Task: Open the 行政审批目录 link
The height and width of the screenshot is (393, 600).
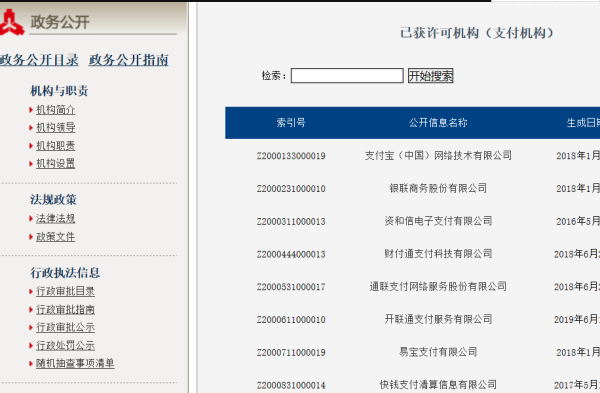Action: [65, 292]
